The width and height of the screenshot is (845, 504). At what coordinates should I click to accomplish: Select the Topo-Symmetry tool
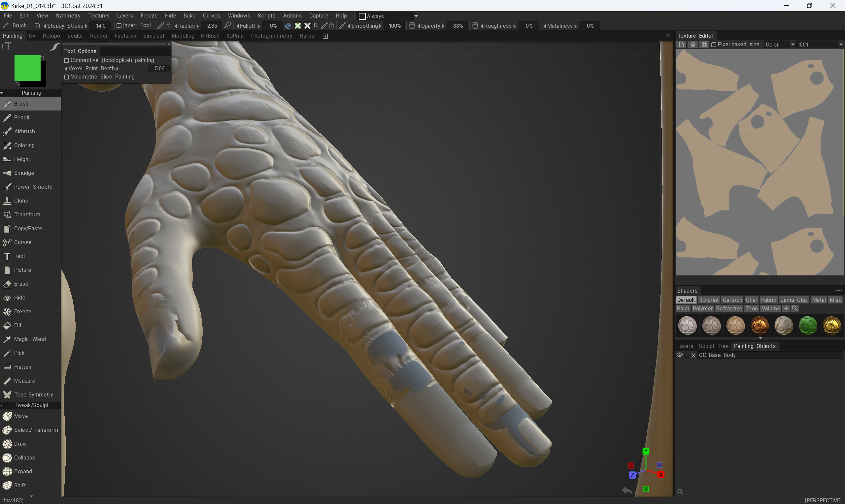(x=33, y=394)
